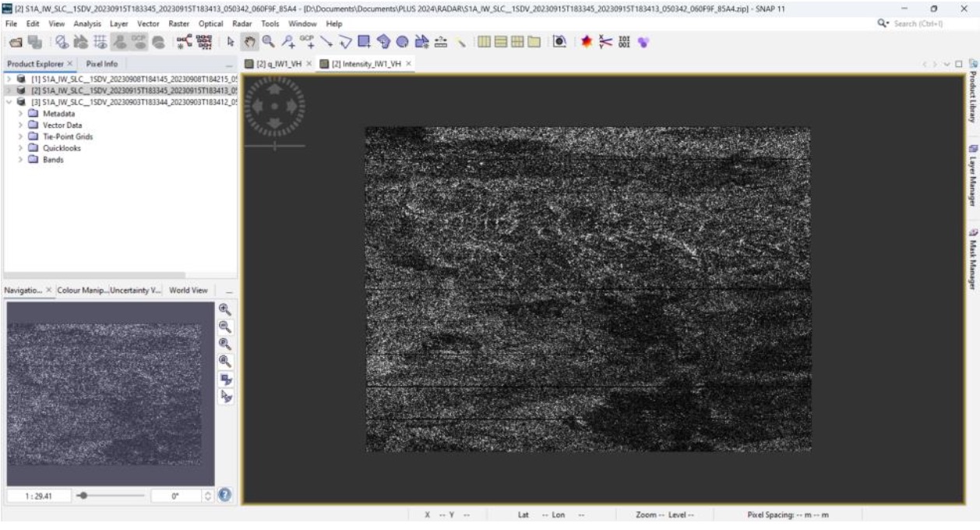Select the Draw Polygon tool
This screenshot has height=530, width=980.
point(383,41)
